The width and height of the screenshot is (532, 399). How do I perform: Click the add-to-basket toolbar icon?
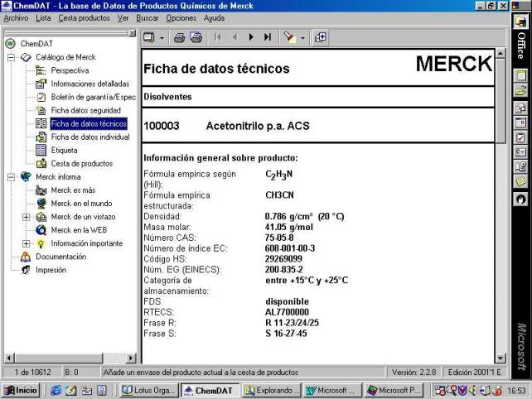288,37
